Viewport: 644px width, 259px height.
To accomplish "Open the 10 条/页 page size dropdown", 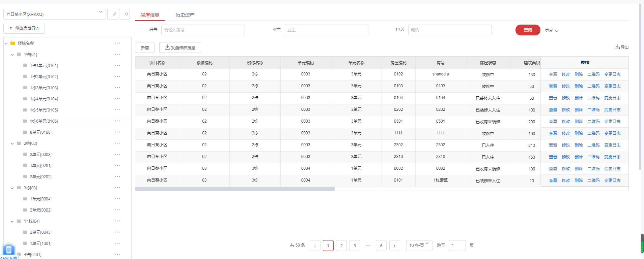I will [419, 246].
